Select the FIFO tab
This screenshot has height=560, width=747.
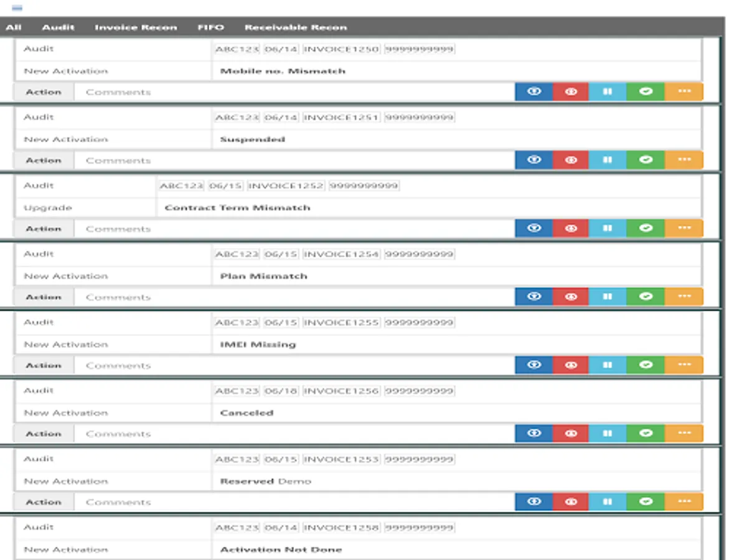(x=211, y=27)
